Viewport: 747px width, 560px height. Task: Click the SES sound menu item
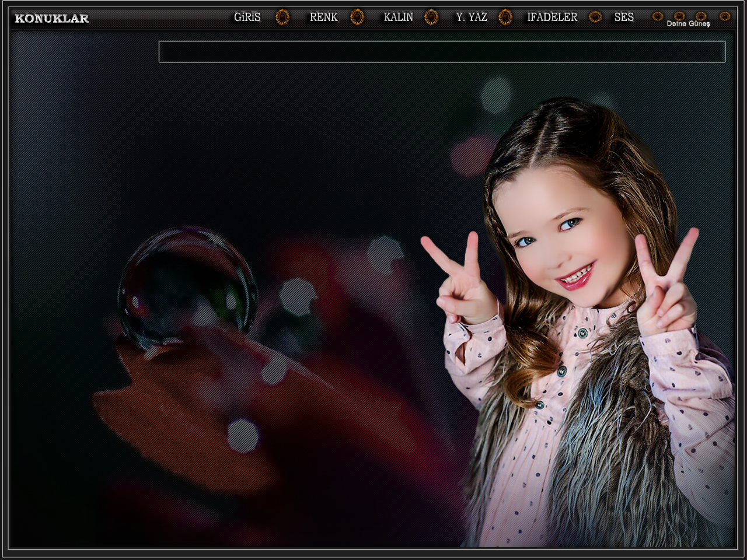point(624,17)
